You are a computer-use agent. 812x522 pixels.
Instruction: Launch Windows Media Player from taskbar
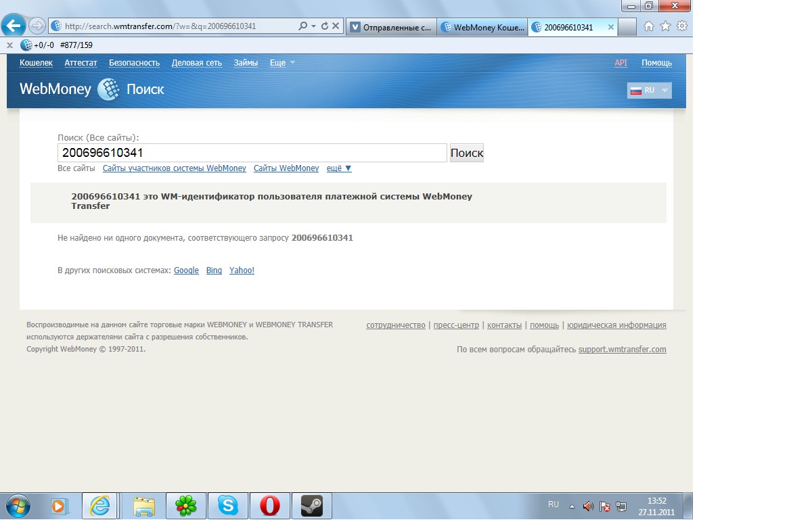pyautogui.click(x=58, y=506)
